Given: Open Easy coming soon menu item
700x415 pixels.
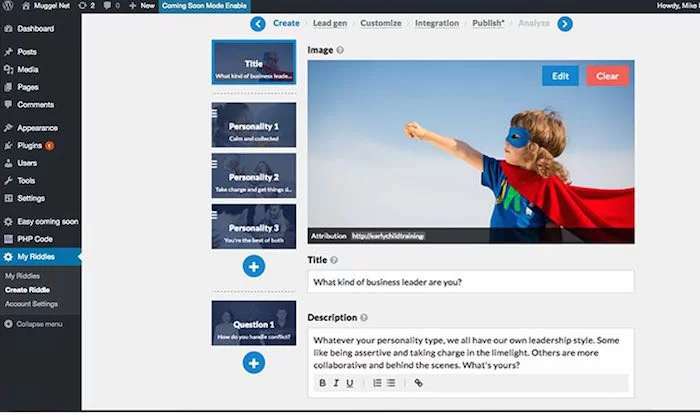Looking at the screenshot, I should coord(41,221).
